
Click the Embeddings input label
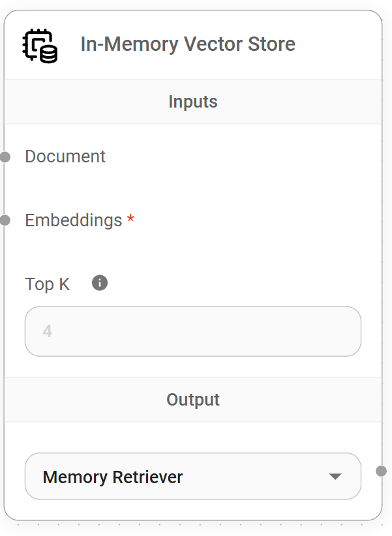[73, 220]
